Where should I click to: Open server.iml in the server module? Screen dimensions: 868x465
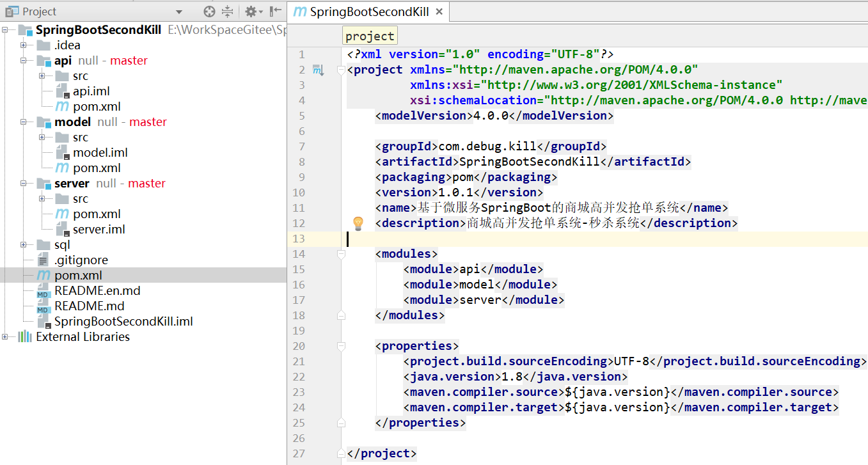click(99, 229)
